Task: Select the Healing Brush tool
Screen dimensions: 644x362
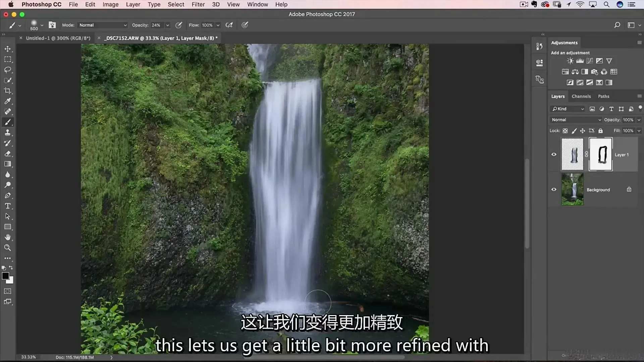Action: (8, 112)
